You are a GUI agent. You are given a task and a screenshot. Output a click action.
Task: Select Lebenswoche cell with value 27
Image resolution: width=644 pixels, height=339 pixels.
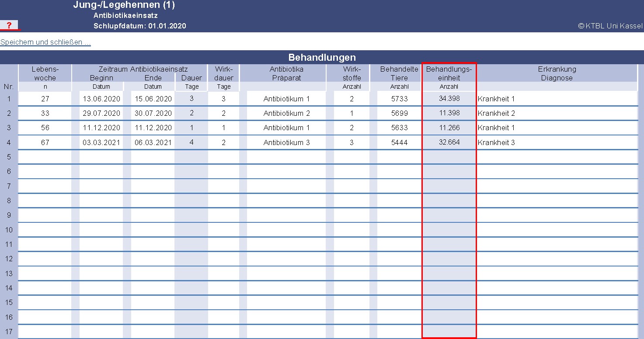(x=45, y=99)
